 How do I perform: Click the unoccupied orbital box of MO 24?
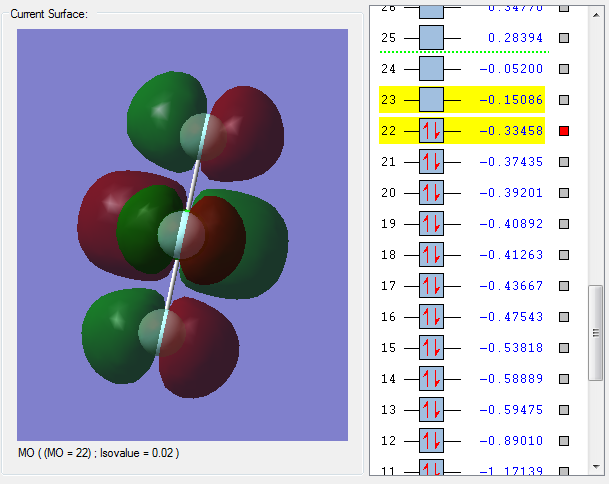(x=431, y=69)
